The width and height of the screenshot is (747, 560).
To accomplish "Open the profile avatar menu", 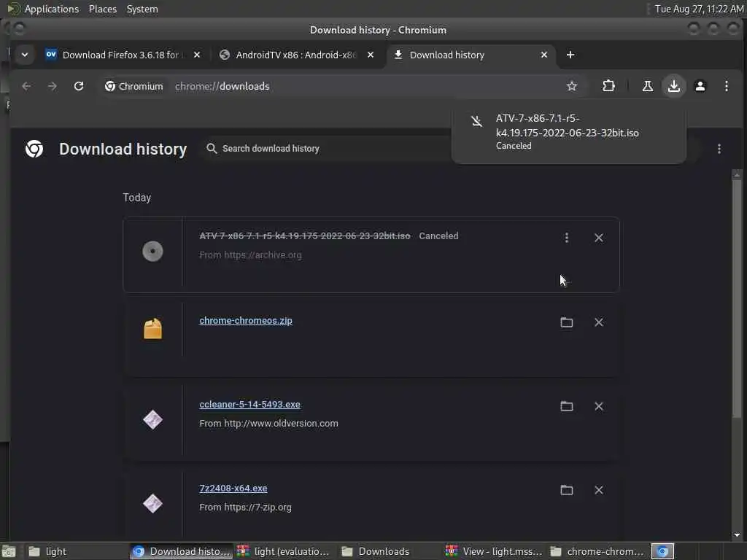I will click(700, 86).
